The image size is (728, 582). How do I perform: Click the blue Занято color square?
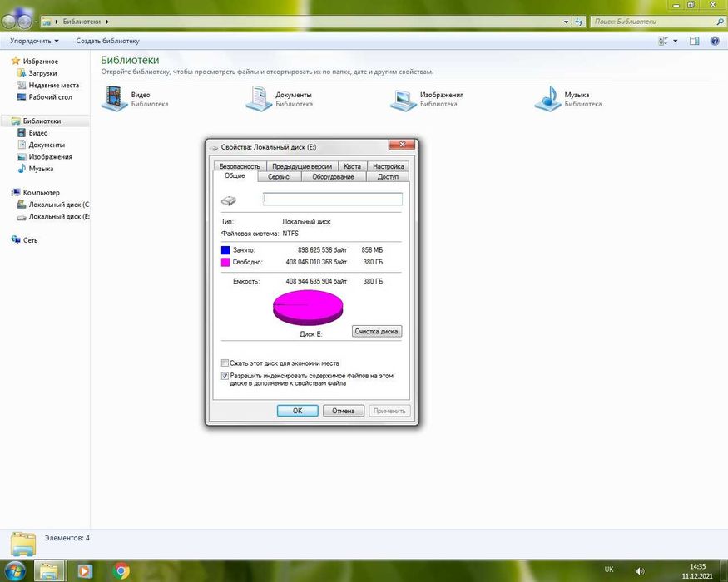coord(225,250)
